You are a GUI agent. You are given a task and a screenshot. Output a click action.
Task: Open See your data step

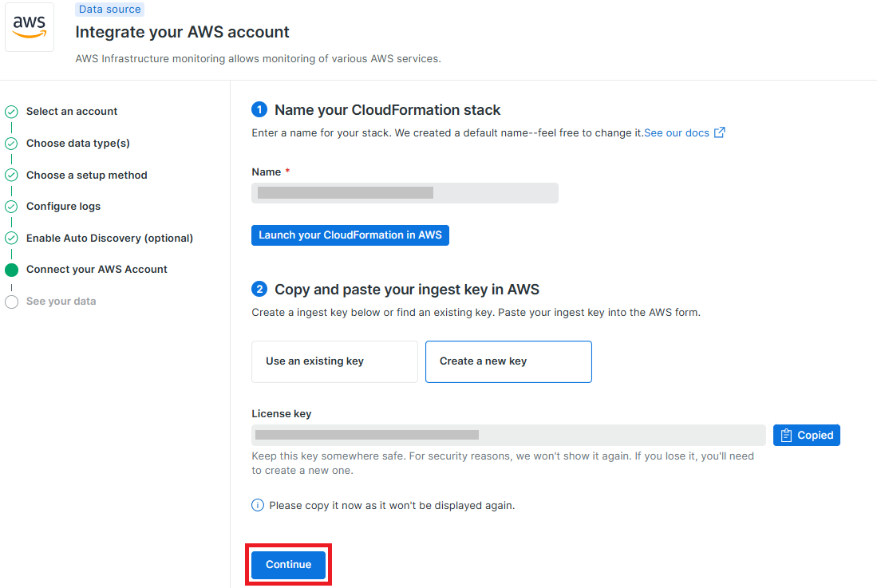[61, 302]
